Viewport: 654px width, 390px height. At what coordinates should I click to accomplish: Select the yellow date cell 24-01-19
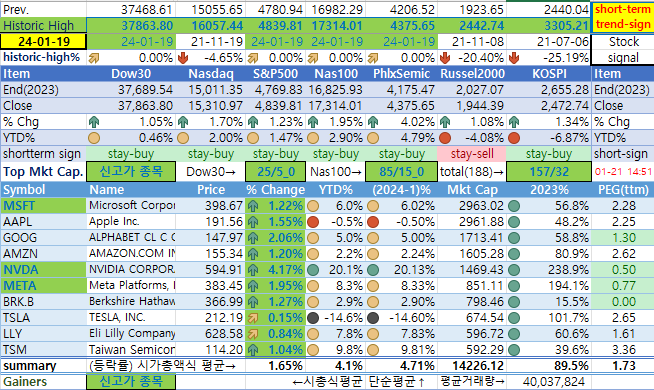(43, 42)
